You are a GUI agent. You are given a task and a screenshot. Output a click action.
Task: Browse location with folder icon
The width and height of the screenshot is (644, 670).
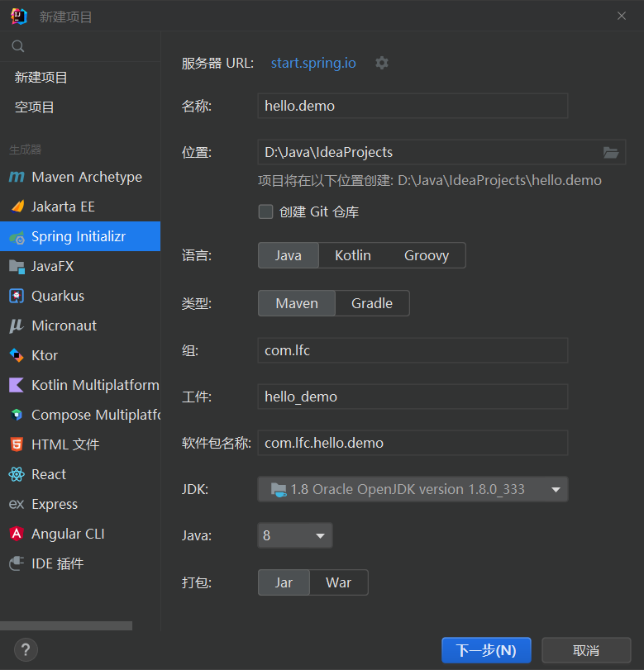click(611, 153)
